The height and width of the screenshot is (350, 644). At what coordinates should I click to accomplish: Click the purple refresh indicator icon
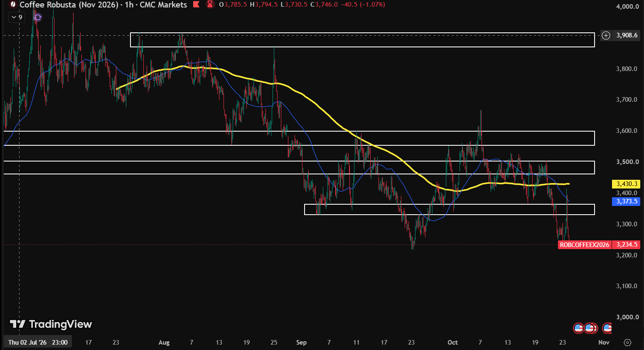pos(38,17)
